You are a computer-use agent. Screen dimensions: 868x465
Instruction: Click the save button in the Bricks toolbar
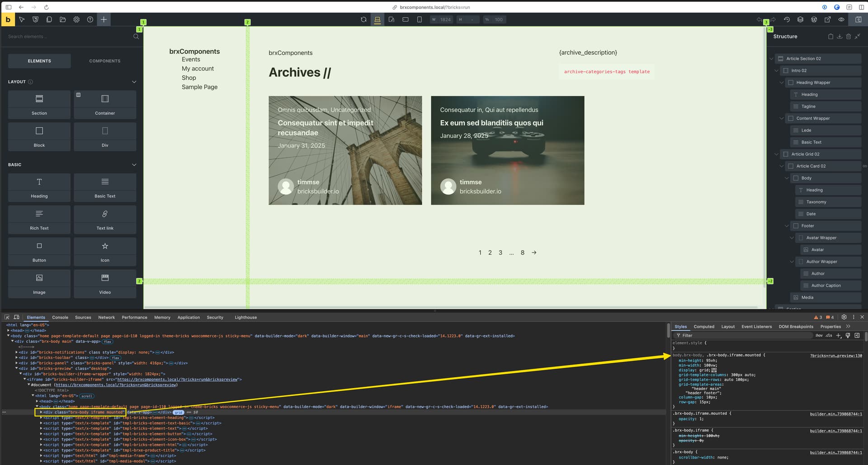tap(858, 19)
